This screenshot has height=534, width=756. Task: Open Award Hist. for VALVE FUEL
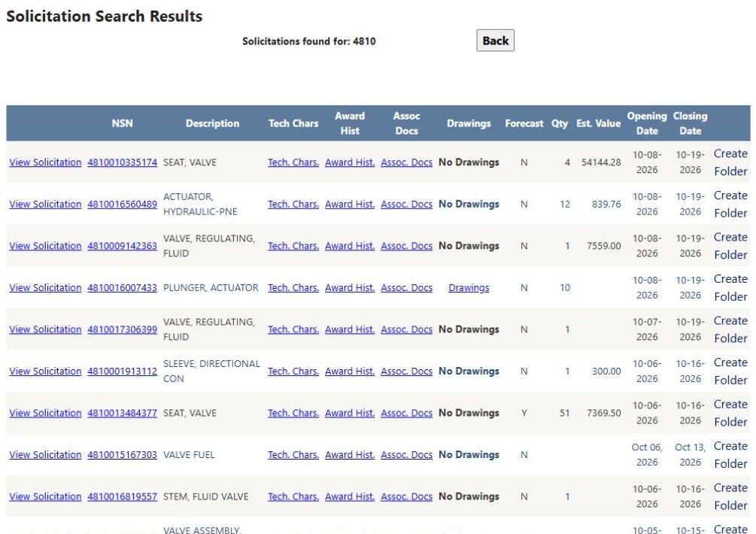point(350,455)
